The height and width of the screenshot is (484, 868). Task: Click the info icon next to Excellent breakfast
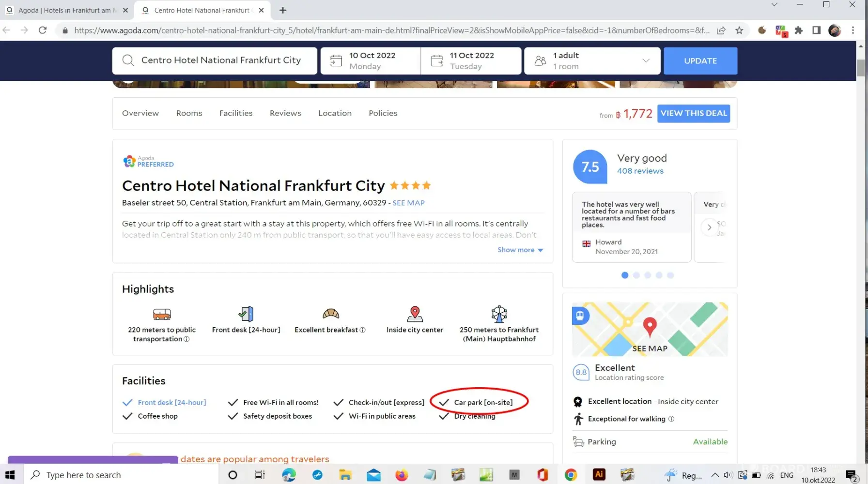coord(363,330)
